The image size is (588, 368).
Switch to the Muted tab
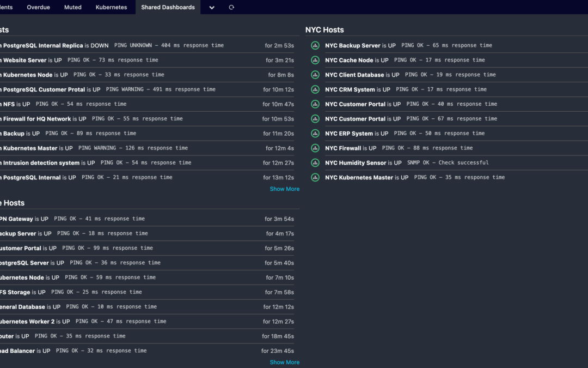(x=73, y=7)
